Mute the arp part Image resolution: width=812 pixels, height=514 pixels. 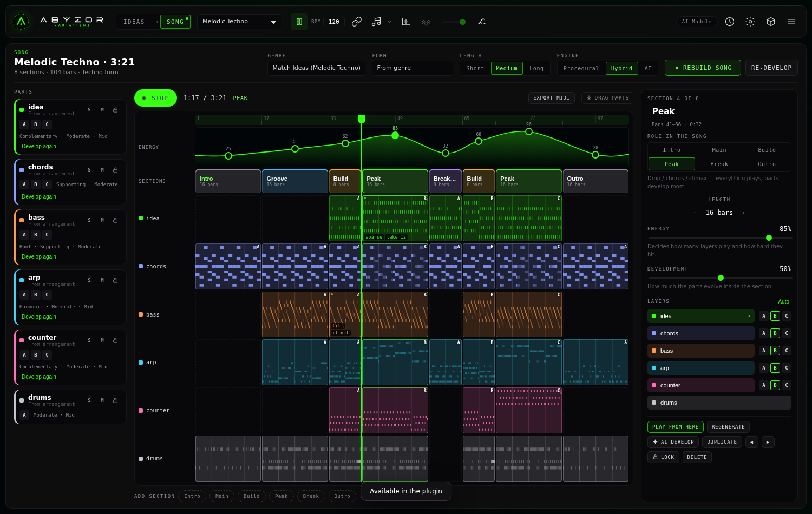tap(102, 280)
